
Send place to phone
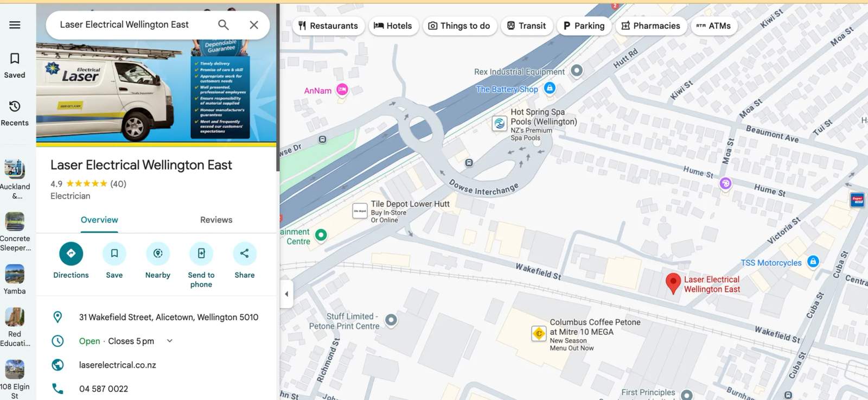[x=201, y=253]
